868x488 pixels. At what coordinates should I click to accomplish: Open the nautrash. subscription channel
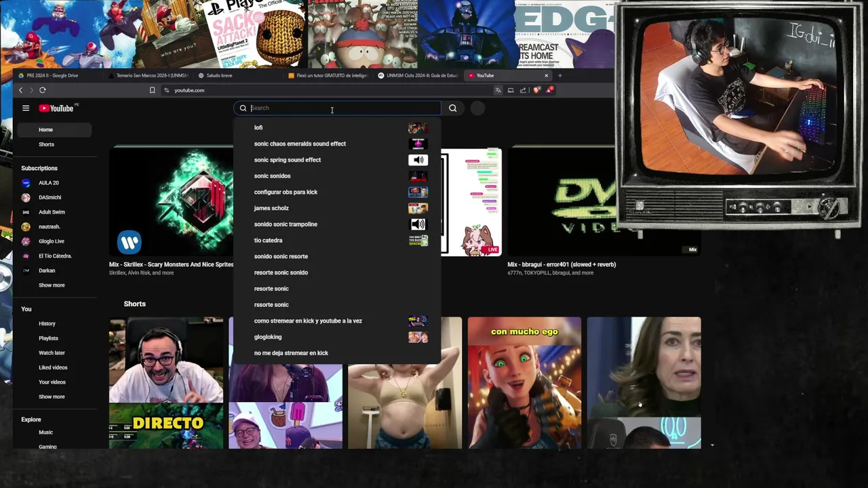click(51, 227)
